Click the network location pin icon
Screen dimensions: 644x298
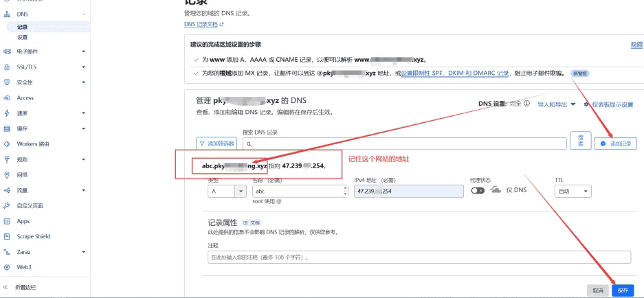pyautogui.click(x=7, y=175)
